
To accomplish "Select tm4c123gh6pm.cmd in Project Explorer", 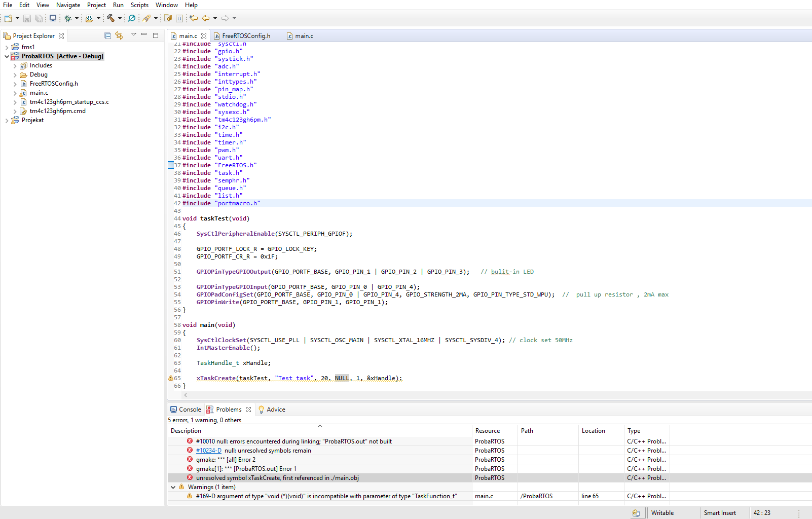I will pyautogui.click(x=57, y=111).
